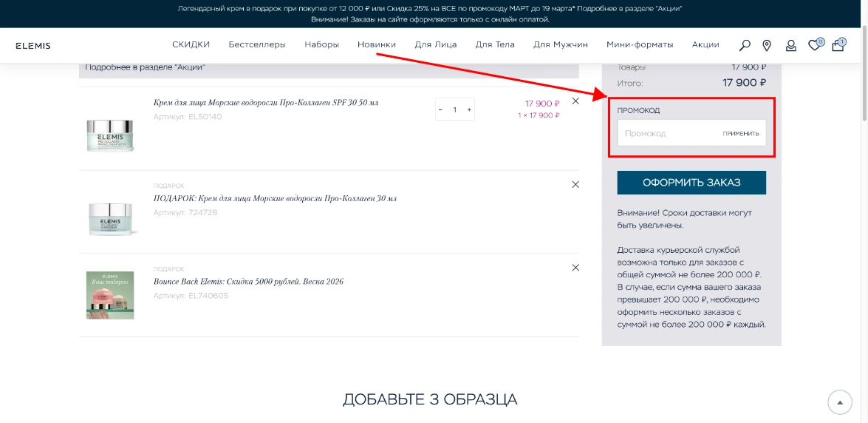
Task: Open the SPF 30 50 мл cream product link
Action: (266, 103)
